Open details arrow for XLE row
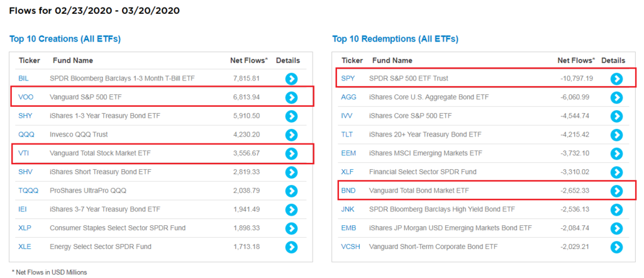 point(291,247)
